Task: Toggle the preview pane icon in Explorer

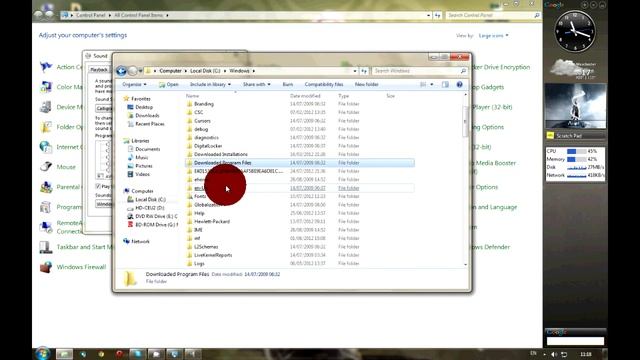Action: 445,84
